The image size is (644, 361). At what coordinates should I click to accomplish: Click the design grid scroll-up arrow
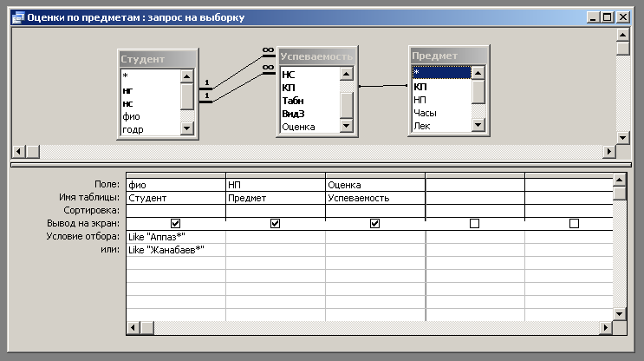[x=620, y=180]
